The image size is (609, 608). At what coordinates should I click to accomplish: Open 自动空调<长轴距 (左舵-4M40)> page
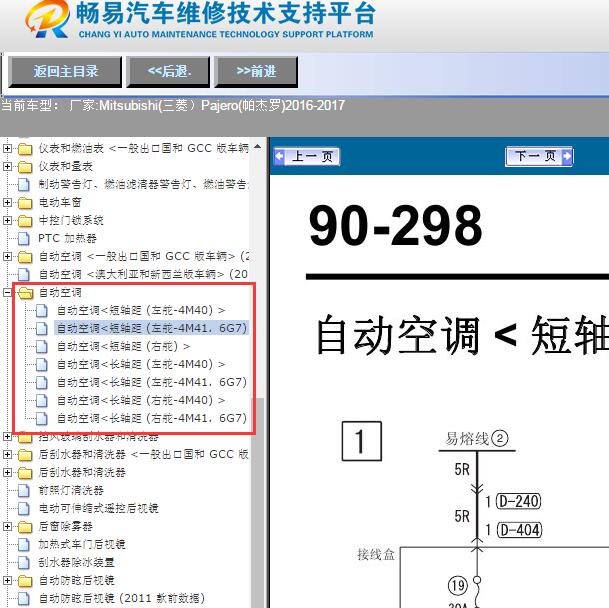coord(141,364)
